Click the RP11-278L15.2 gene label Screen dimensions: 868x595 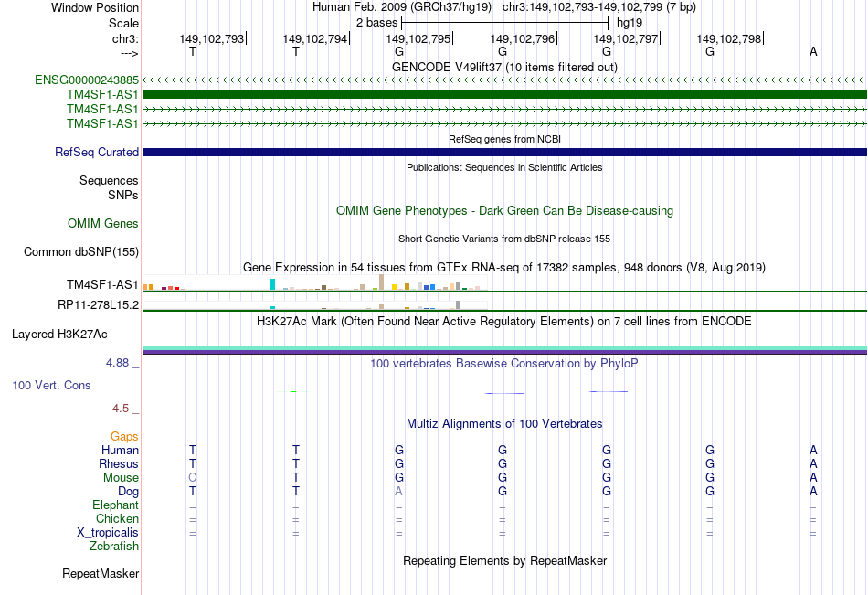(x=98, y=304)
